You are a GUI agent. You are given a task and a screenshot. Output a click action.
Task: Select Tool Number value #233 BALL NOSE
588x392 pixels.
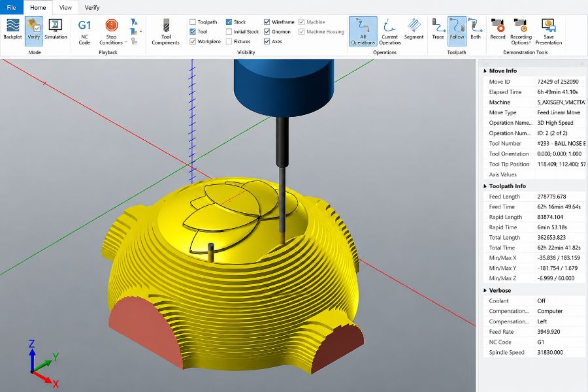pos(561,143)
